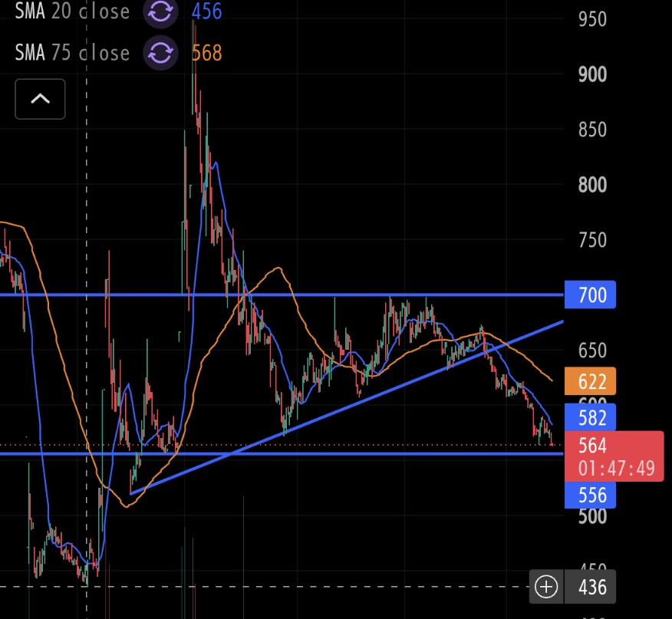
Task: Click the 900 price scale value
Action: (593, 74)
